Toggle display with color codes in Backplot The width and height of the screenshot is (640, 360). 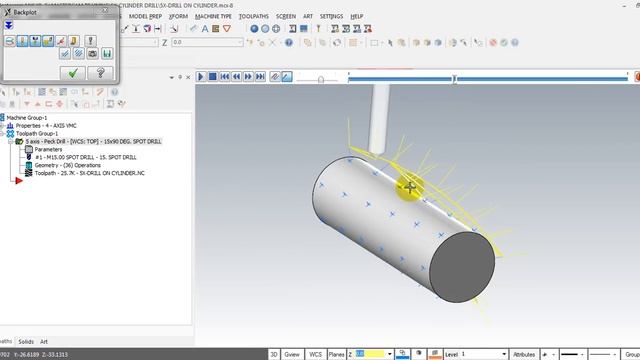coord(10,41)
